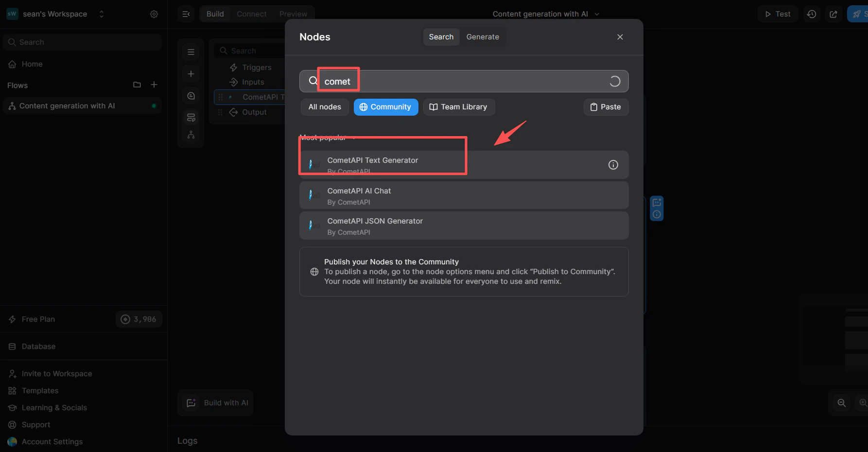Image resolution: width=868 pixels, height=452 pixels.
Task: Run the flow with the Test button
Action: (x=778, y=14)
